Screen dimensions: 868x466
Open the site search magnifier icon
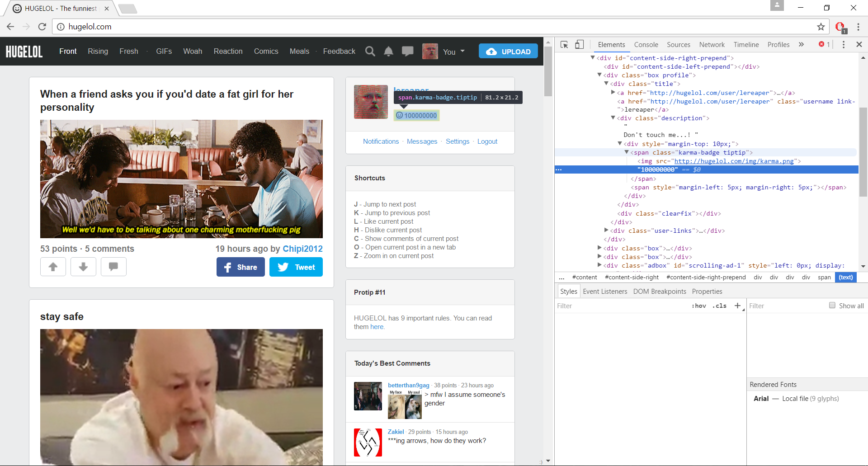[x=370, y=52]
